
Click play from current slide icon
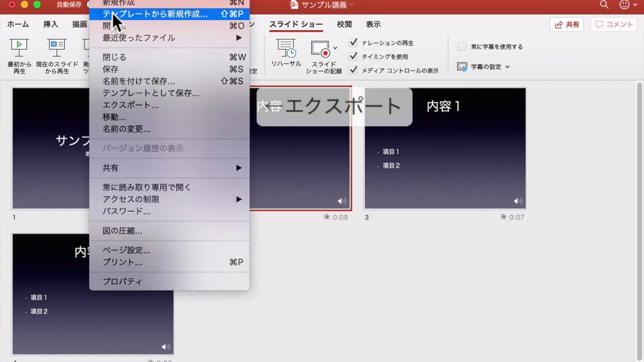pos(57,47)
